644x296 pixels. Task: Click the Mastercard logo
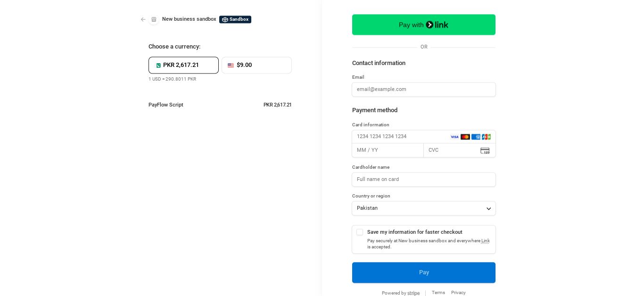coord(465,137)
